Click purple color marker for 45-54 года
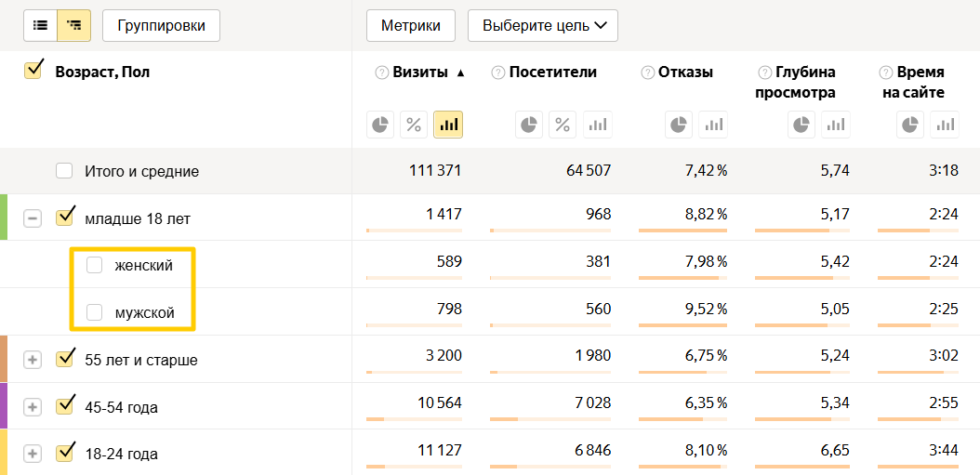 4,406
